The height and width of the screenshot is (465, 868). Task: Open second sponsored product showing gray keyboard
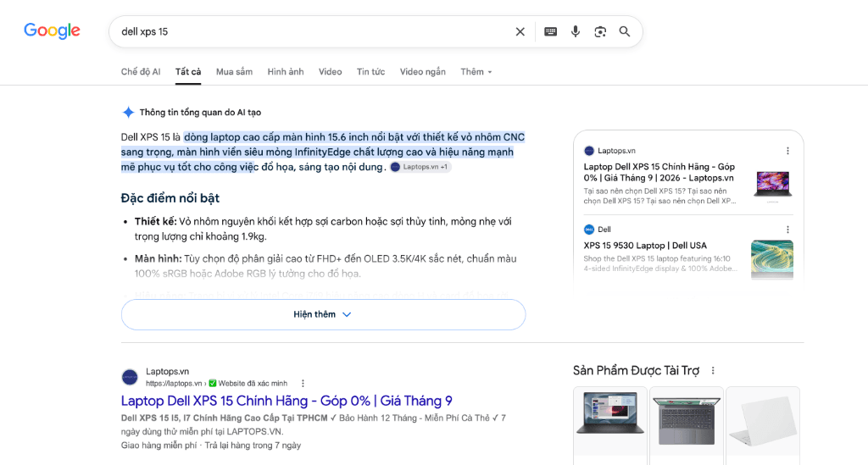coord(687,423)
